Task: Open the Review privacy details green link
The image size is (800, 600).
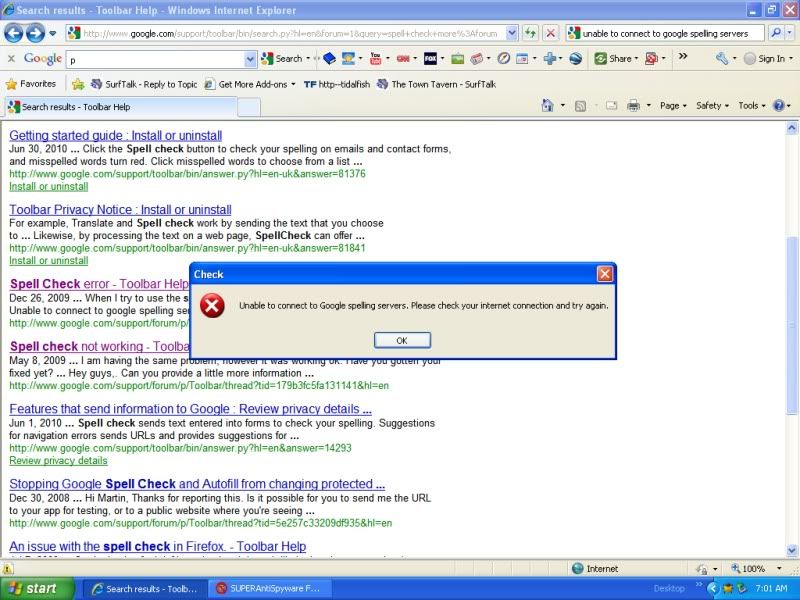Action: pyautogui.click(x=58, y=461)
